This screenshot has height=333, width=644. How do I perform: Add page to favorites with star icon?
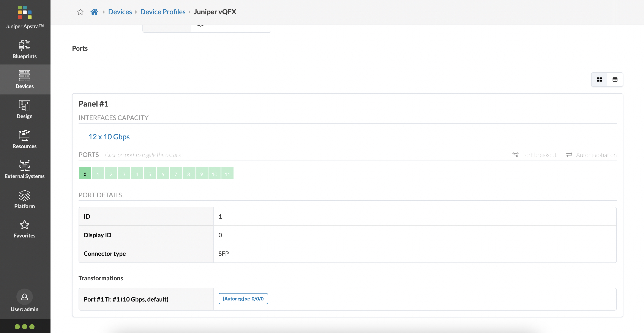pyautogui.click(x=80, y=12)
